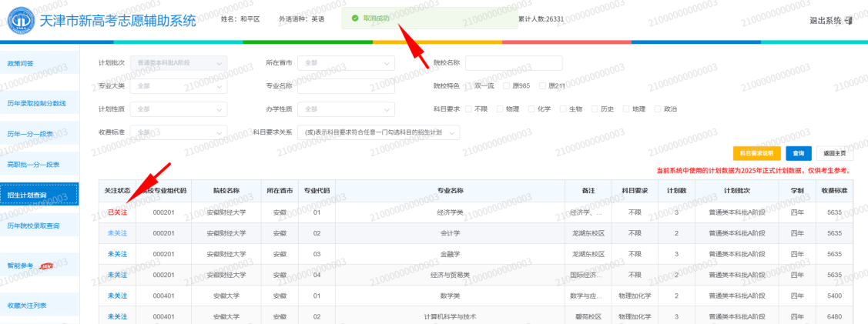Tick the 原985 checkbox
This screenshot has height=324, width=868.
[506, 85]
